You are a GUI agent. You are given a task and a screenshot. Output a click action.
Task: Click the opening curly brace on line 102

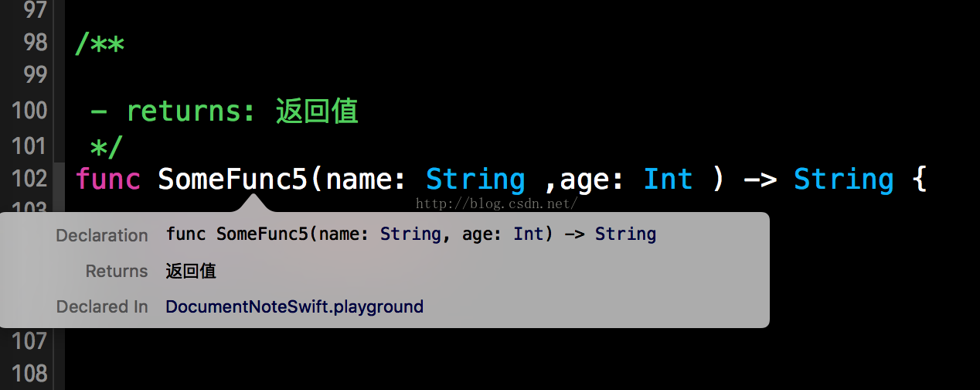(x=918, y=180)
